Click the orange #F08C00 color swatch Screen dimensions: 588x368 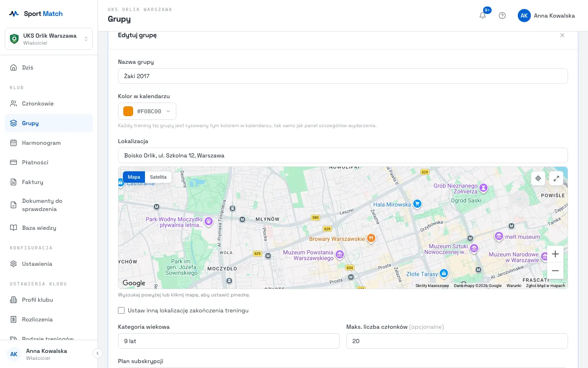[128, 111]
